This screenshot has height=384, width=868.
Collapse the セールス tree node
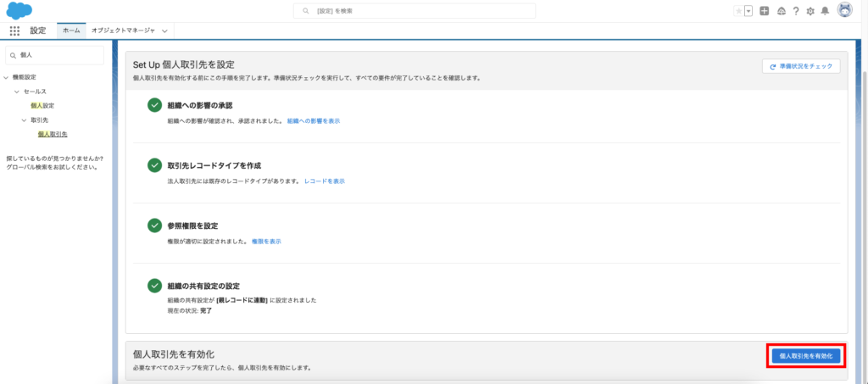17,92
